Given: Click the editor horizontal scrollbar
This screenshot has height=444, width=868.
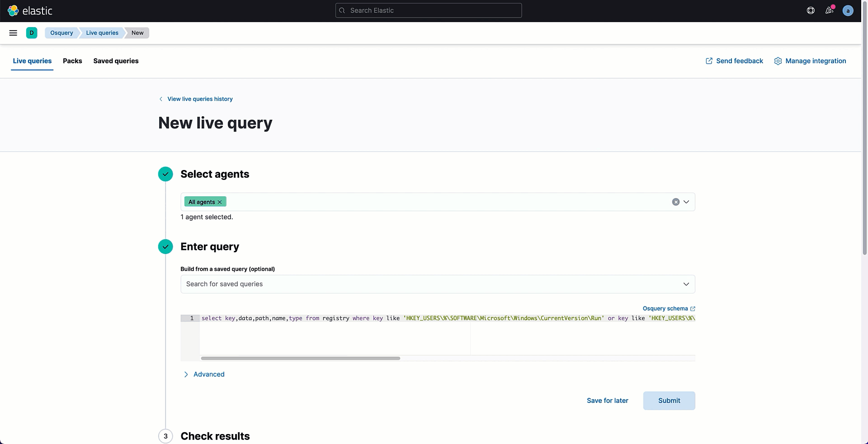Looking at the screenshot, I should tap(301, 358).
